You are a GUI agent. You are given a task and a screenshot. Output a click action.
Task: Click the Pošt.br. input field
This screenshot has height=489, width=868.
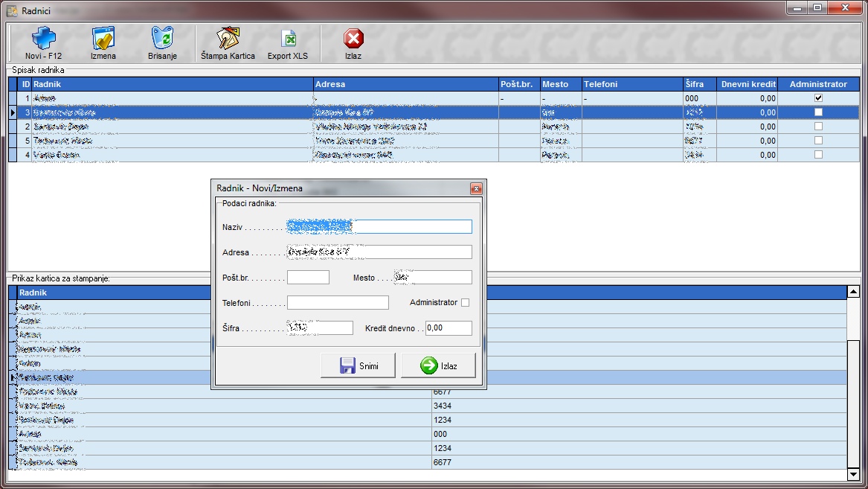click(309, 278)
